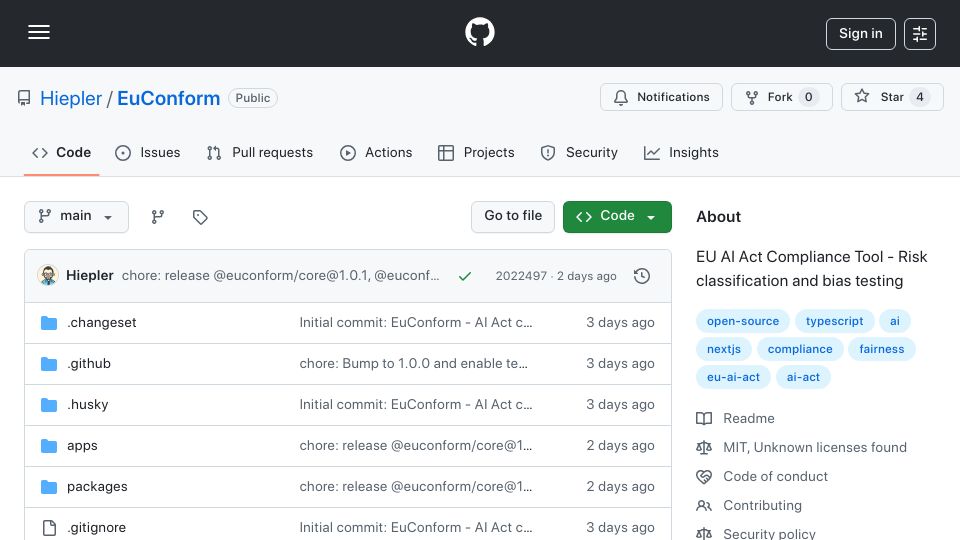Click the .github folder icon
The image size is (960, 540).
(49, 364)
